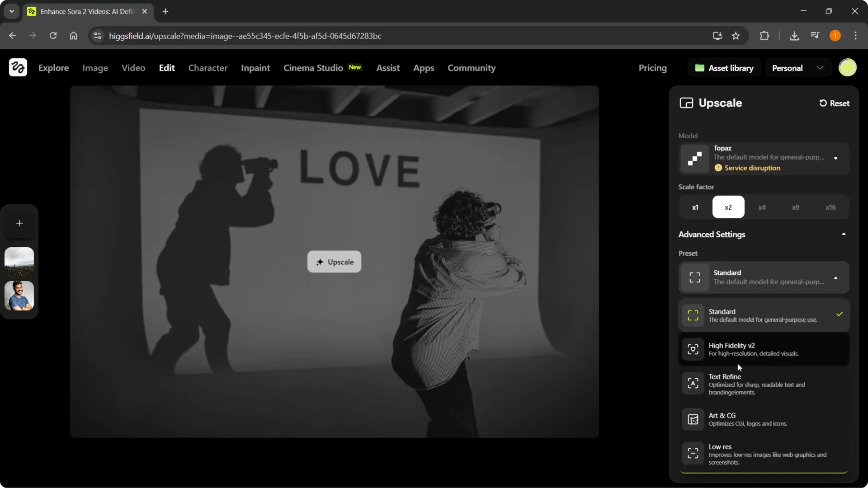Click the plus icon in the left sidebar
This screenshot has height=488, width=868.
19,223
